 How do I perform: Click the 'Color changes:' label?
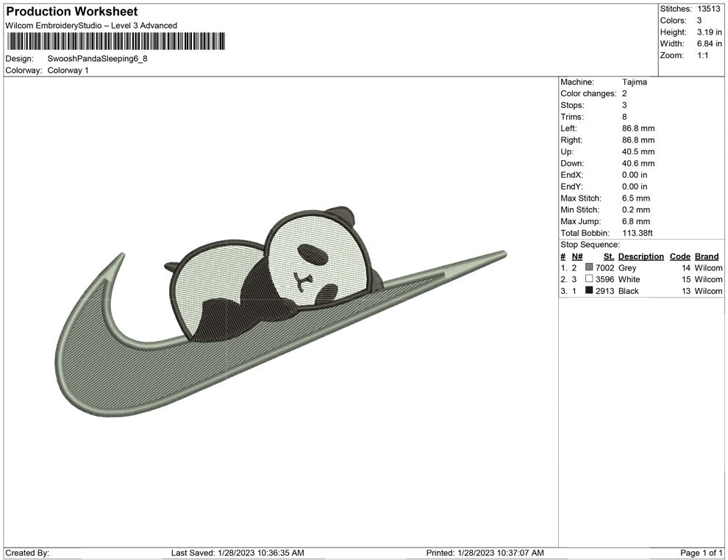click(588, 94)
